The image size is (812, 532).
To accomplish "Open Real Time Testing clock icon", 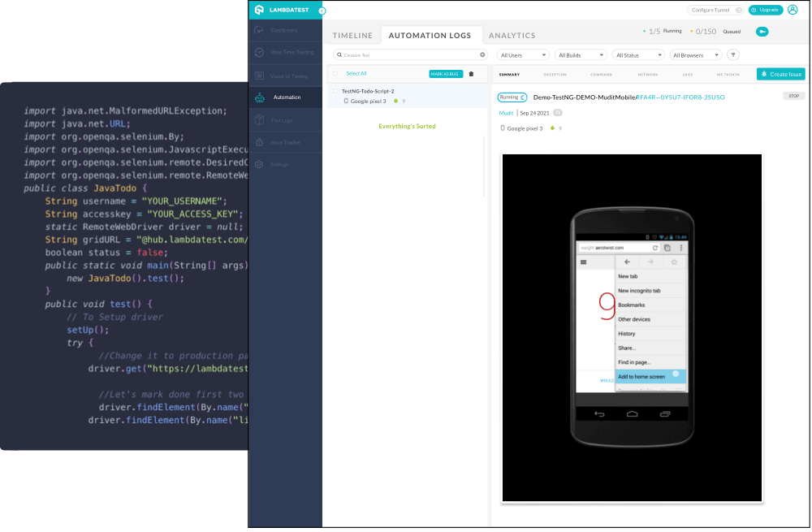I will (x=260, y=52).
